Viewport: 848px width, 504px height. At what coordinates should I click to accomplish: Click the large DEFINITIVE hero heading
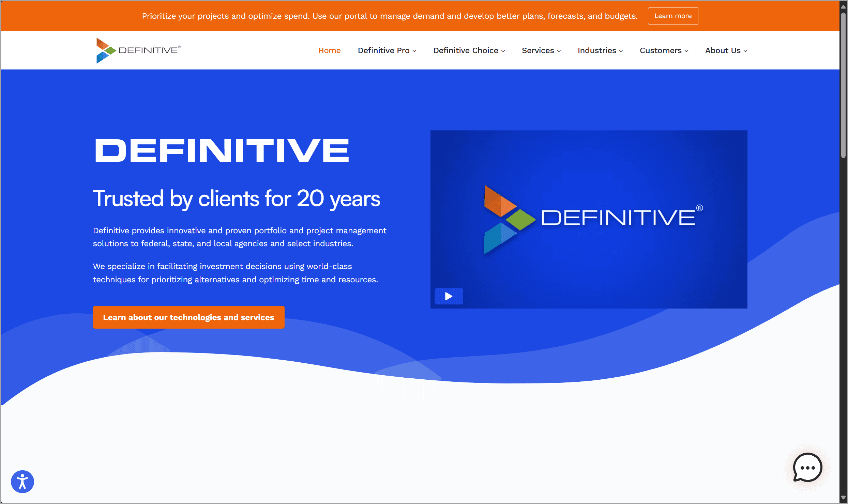point(222,151)
